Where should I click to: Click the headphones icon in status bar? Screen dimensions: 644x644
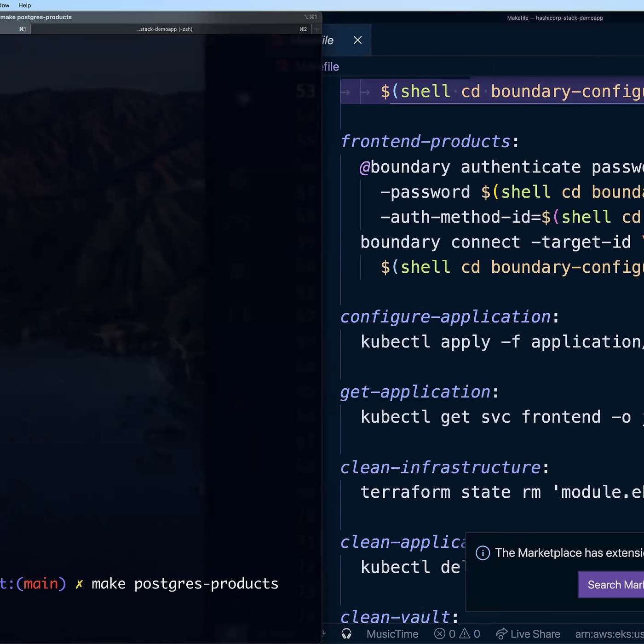[x=346, y=634]
